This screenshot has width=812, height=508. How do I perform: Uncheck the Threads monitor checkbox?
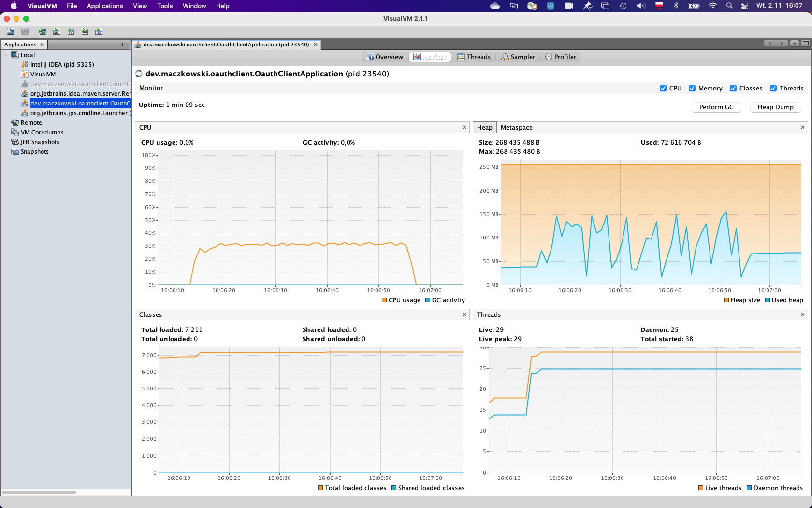[x=773, y=88]
